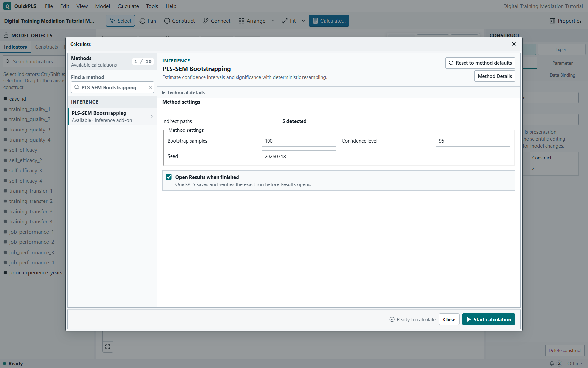Screen dimensions: 588x368
Task: Click the MODEL OBJECTS panel icon
Action: (6, 35)
